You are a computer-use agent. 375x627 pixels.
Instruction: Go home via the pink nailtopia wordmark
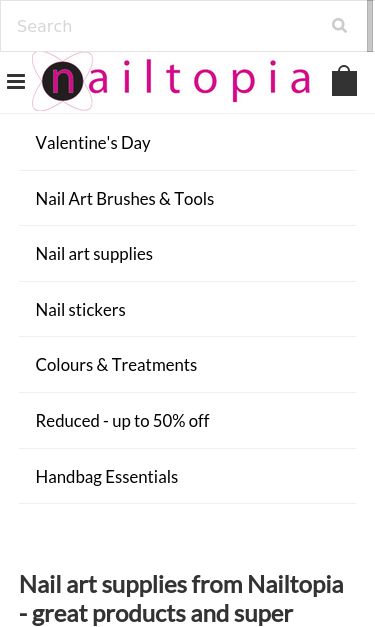pyautogui.click(x=199, y=81)
